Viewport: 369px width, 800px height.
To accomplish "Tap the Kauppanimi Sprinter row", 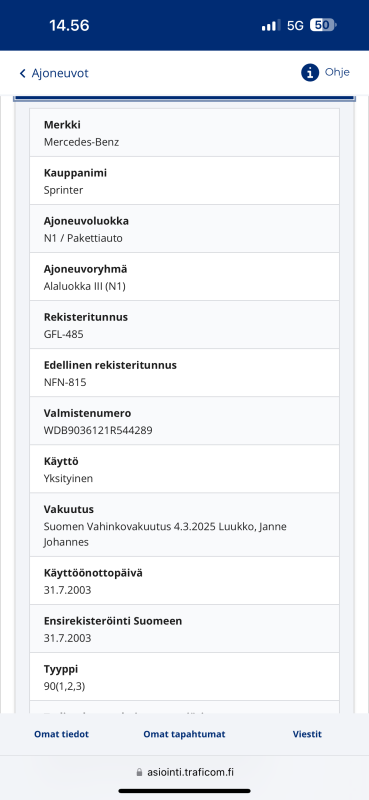I will tap(184, 181).
